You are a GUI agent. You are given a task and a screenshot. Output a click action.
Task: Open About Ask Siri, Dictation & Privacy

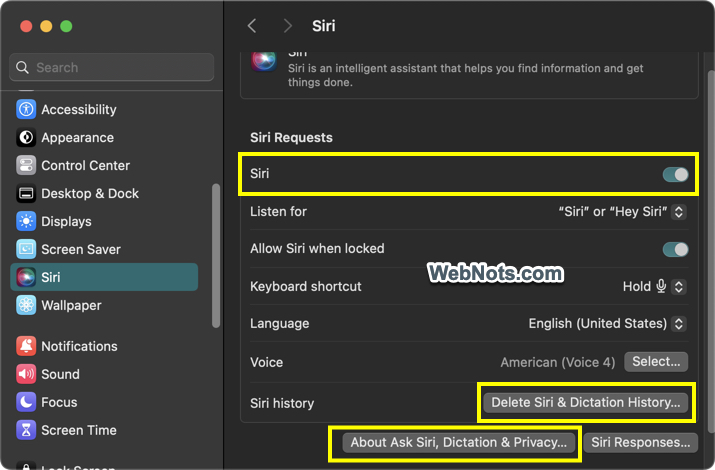[x=458, y=443]
